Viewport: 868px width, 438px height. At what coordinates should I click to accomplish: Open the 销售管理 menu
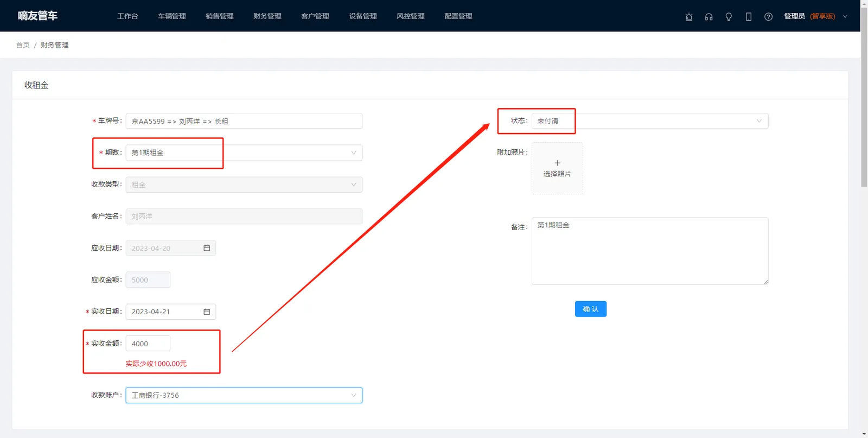220,16
